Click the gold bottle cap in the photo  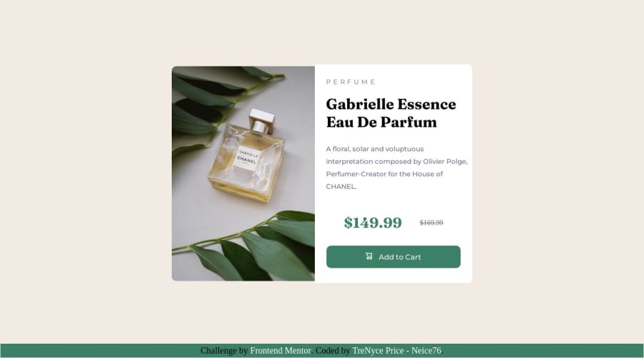point(262,121)
